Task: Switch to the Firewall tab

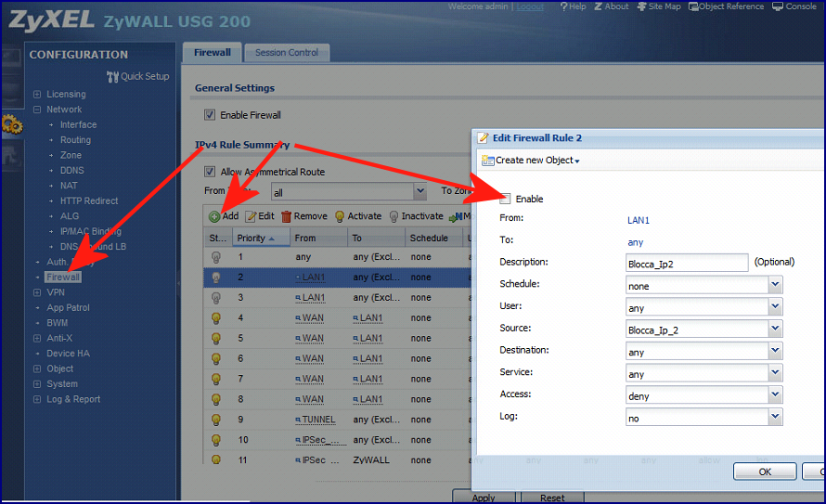Action: click(213, 53)
